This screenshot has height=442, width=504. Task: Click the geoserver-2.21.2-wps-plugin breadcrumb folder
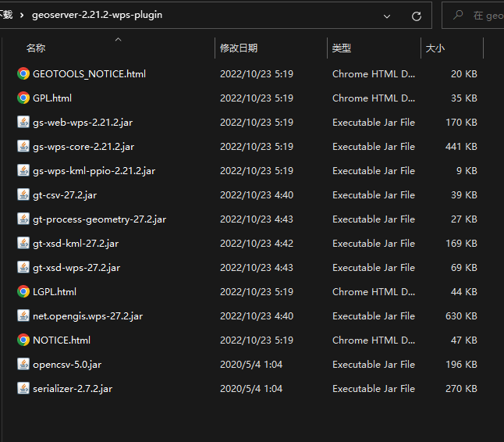click(97, 15)
